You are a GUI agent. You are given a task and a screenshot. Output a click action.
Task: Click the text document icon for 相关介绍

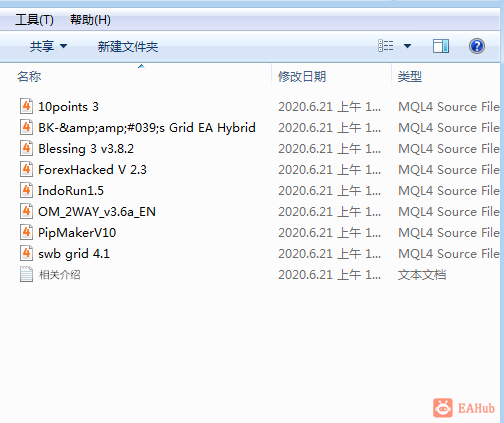(x=26, y=274)
